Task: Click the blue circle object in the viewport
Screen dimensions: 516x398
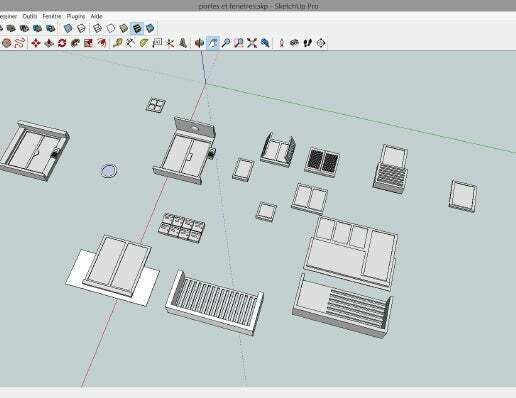Action: pos(109,171)
